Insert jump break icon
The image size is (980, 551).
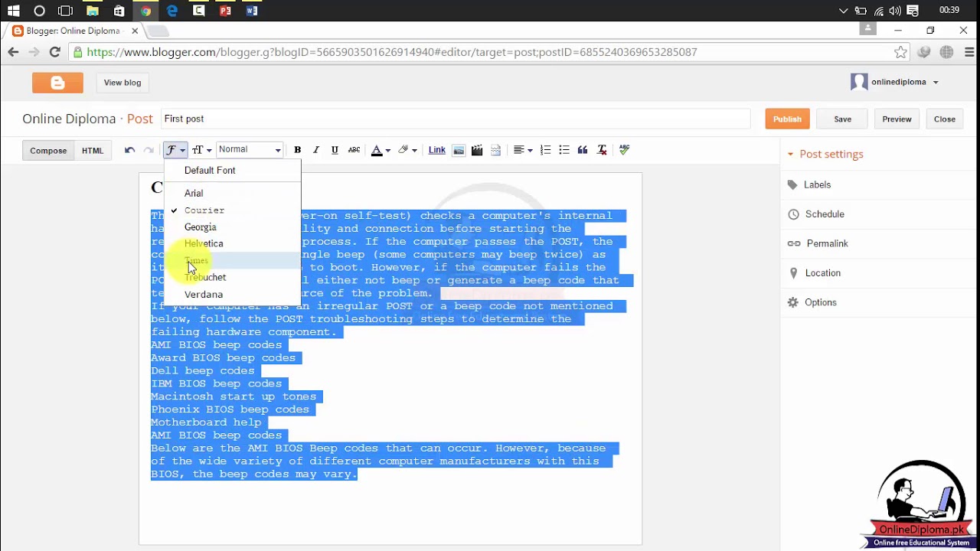tap(495, 150)
